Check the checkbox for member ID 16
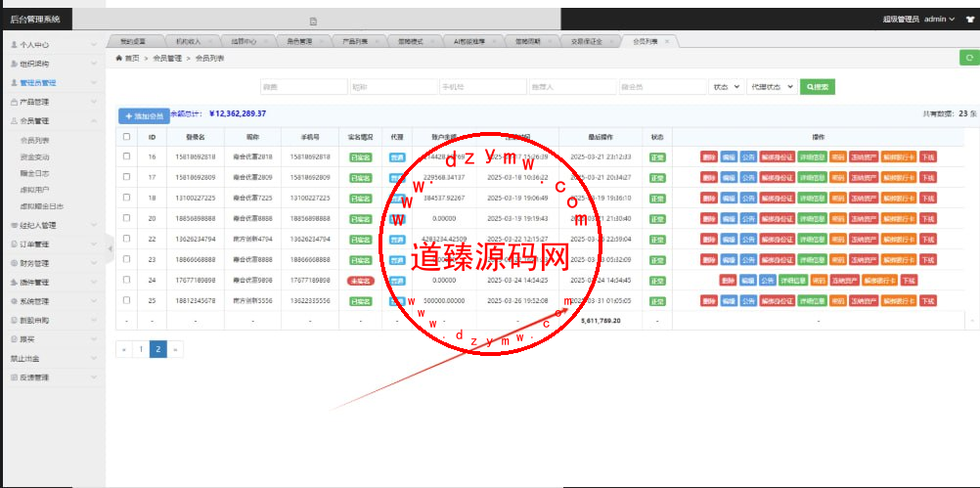Viewport: 980px width, 488px height. coord(127,156)
